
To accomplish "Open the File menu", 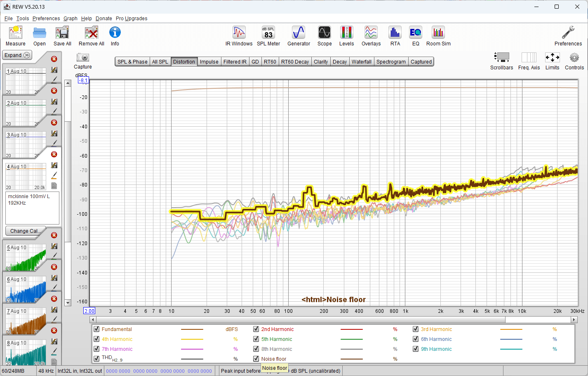I will (x=9, y=19).
